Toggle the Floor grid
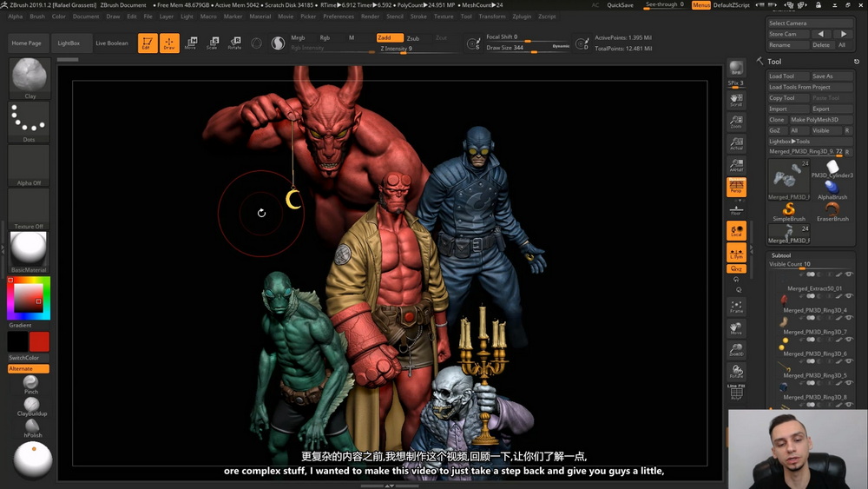 pos(736,210)
